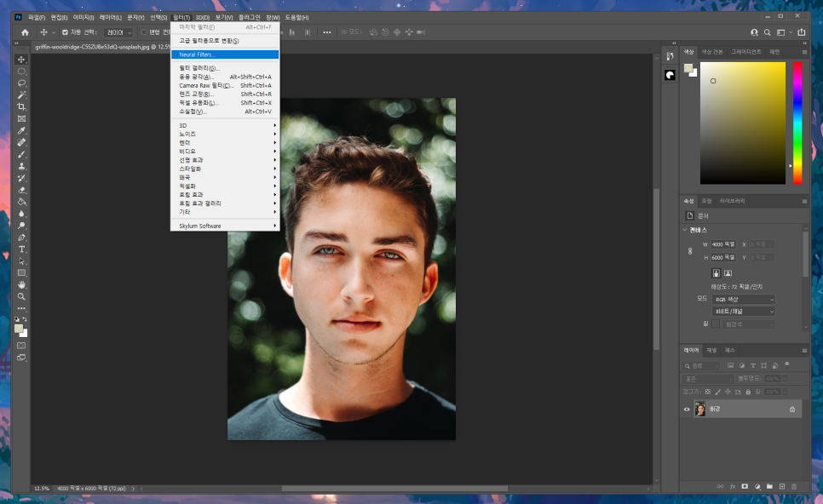Switch to the 그레이디언트 tab
Viewport: 823px width, 504px height.
pos(745,52)
